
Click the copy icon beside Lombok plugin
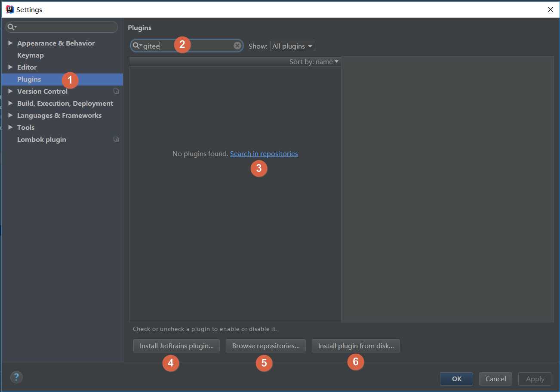(116, 139)
